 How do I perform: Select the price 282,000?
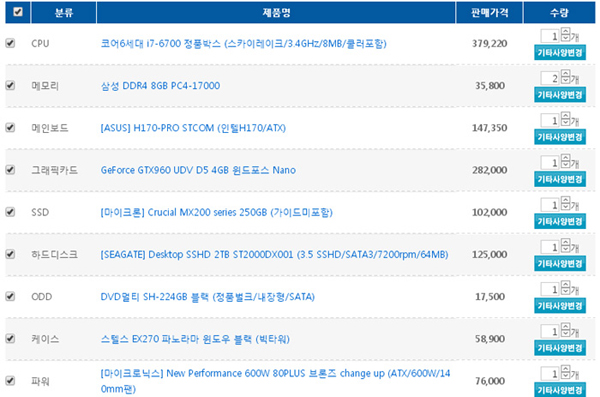(489, 170)
